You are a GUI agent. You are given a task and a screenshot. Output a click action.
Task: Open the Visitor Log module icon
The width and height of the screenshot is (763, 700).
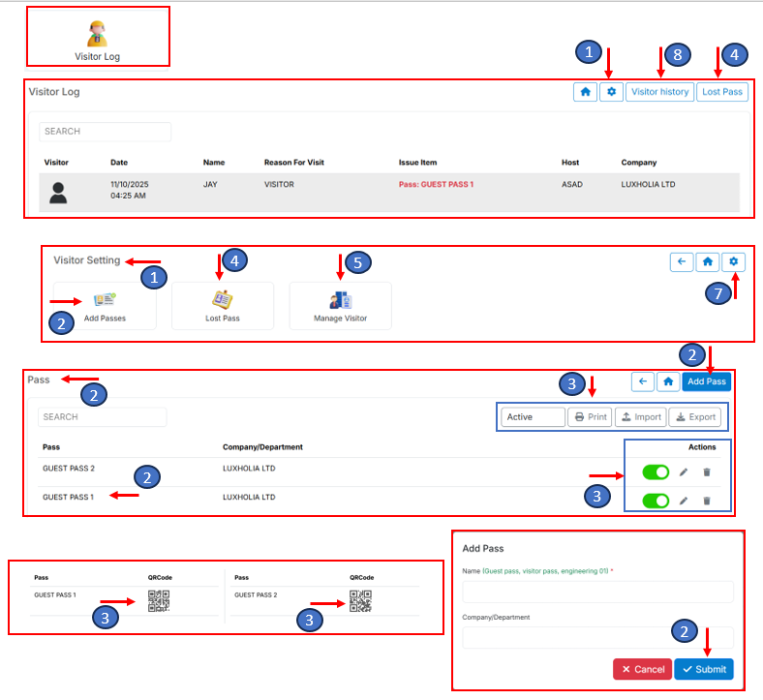[x=97, y=35]
